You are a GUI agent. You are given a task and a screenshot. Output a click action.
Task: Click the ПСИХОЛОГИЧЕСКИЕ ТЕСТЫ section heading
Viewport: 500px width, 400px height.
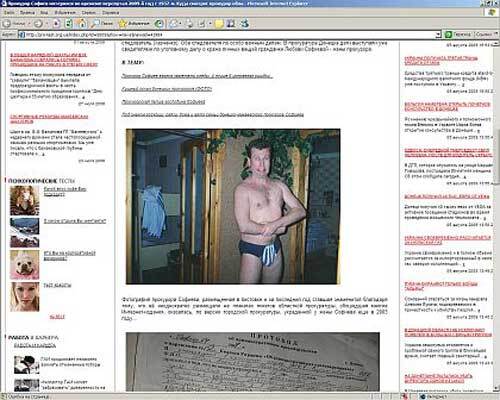tap(41, 181)
